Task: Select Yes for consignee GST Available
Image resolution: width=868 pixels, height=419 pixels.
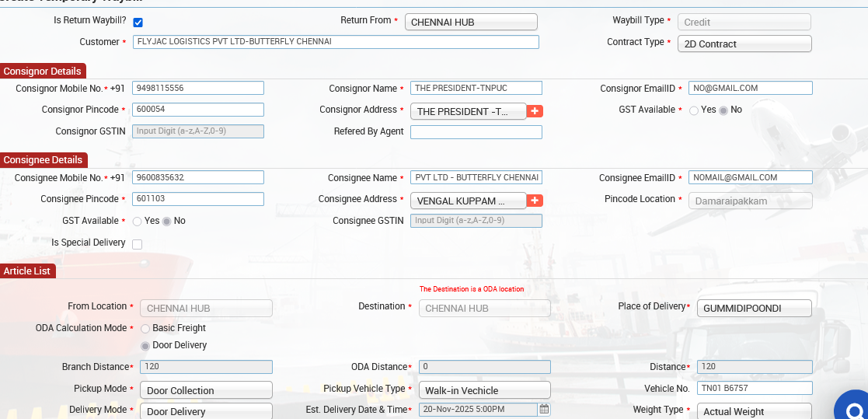Action: pos(138,222)
